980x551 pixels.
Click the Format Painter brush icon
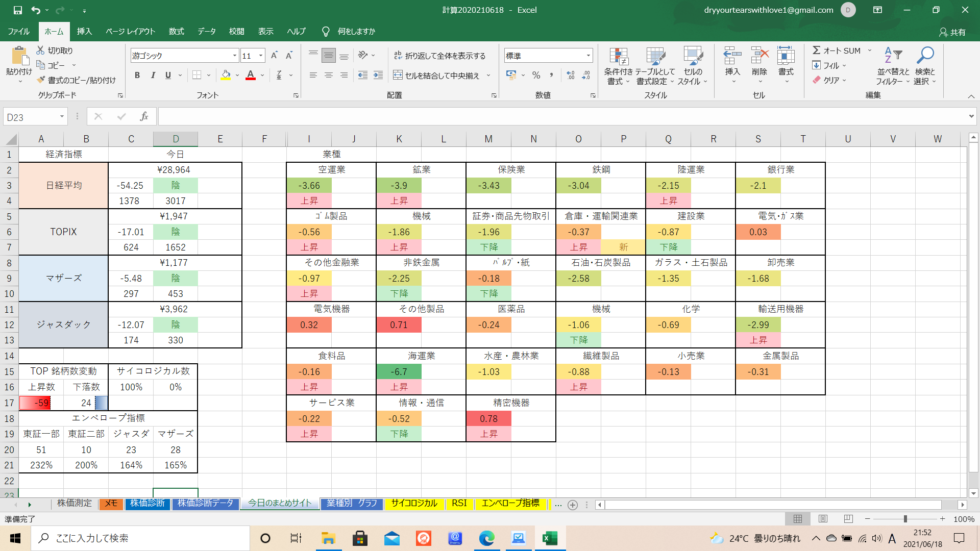coord(41,80)
